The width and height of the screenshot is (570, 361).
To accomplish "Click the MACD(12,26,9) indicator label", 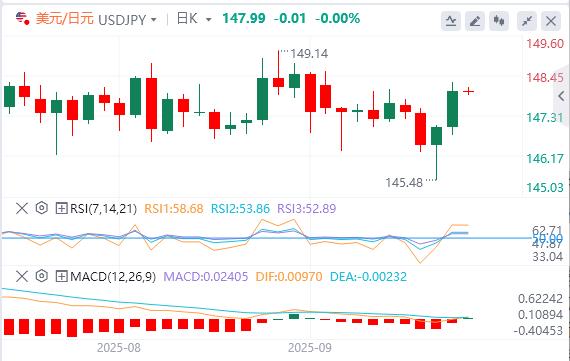I will point(113,277).
